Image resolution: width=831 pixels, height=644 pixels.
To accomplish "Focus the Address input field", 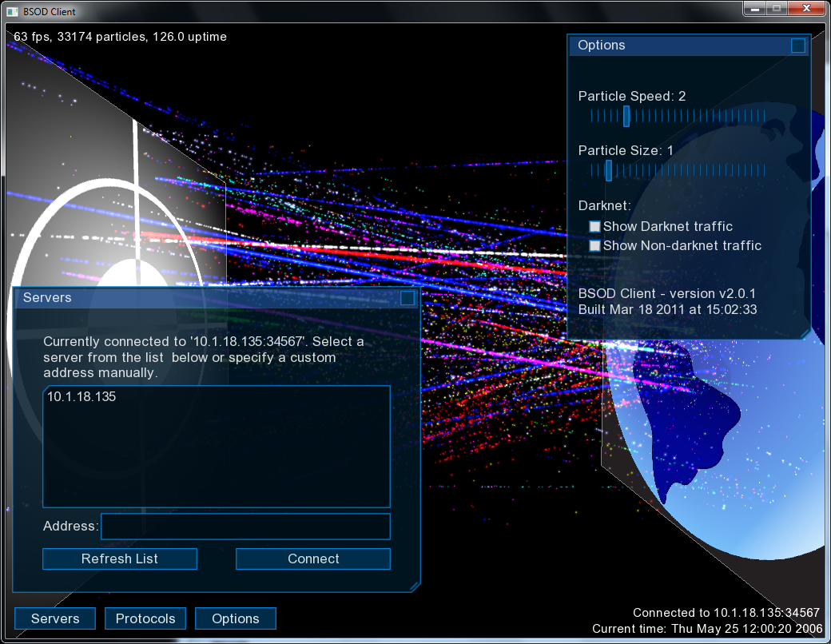I will click(245, 527).
